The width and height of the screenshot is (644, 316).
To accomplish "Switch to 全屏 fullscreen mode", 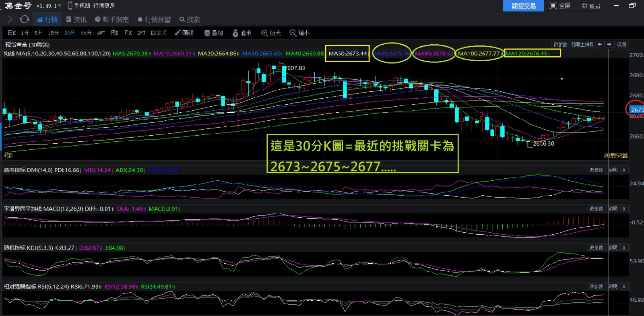I will tap(560, 6).
